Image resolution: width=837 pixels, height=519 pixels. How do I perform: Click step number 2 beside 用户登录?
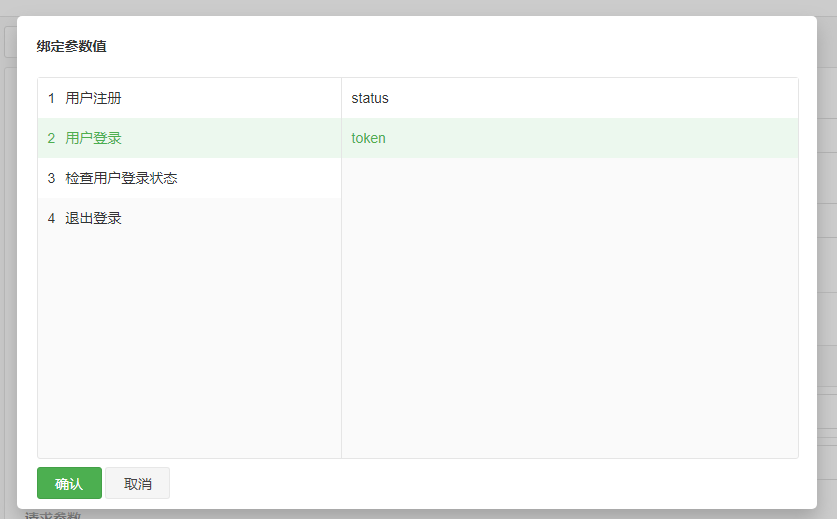(51, 138)
